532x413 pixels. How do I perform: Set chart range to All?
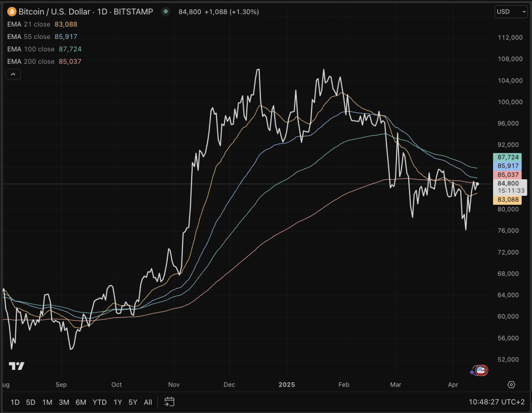148,402
